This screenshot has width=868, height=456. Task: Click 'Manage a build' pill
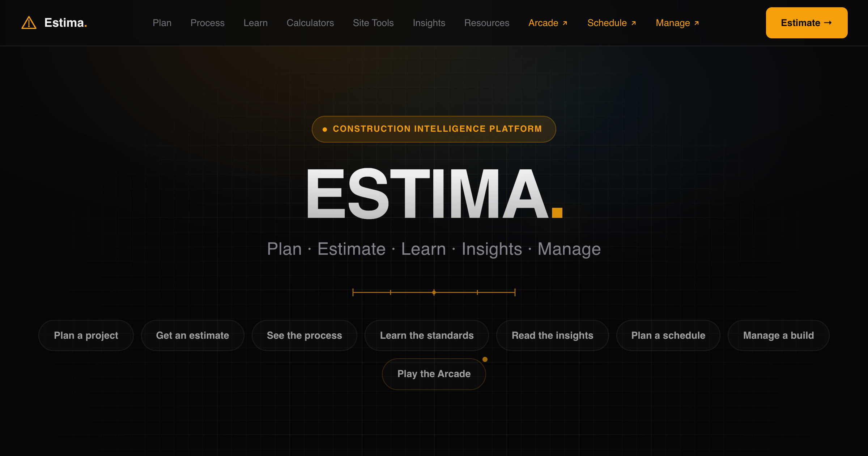tap(778, 335)
